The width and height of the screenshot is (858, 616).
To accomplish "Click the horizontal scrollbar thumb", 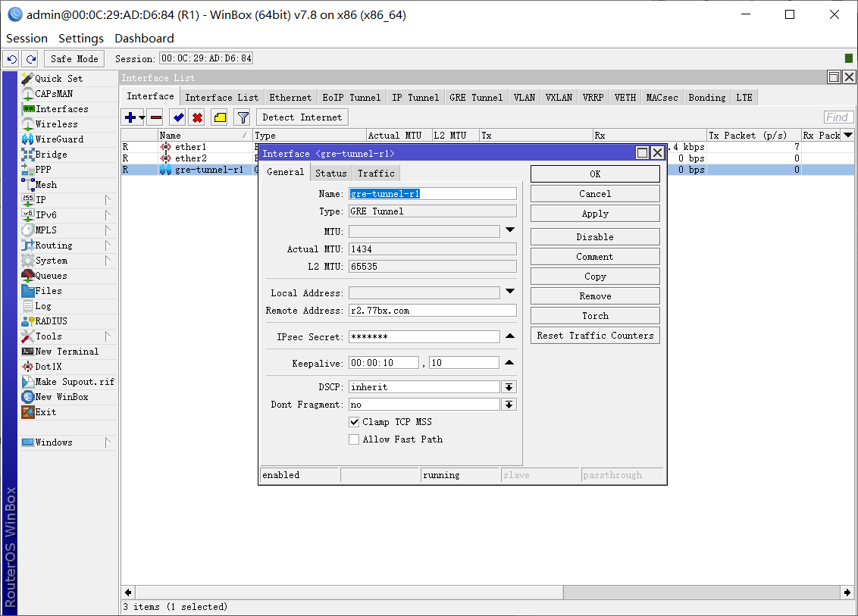I will point(349,593).
